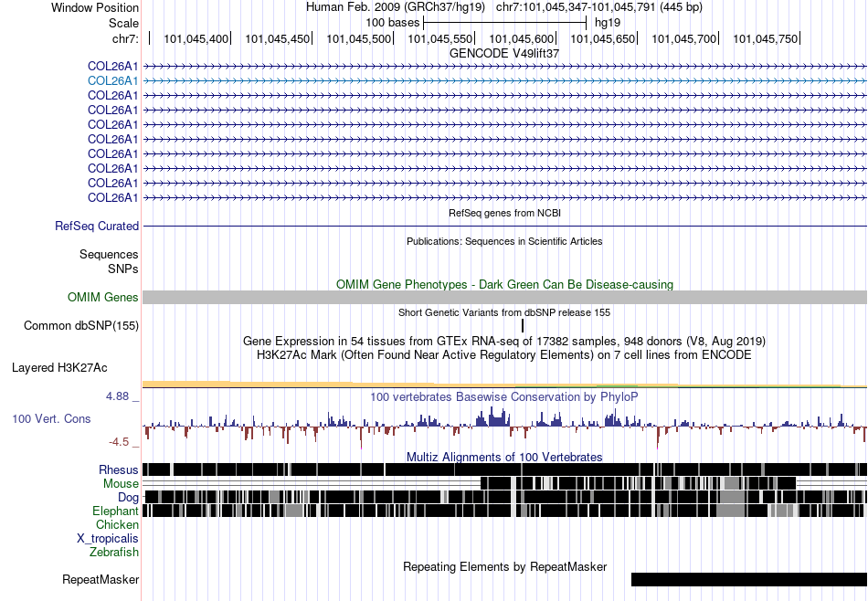Click the hg19 label beside the scale bar
Image resolution: width=868 pixels, height=601 pixels.
pos(608,23)
